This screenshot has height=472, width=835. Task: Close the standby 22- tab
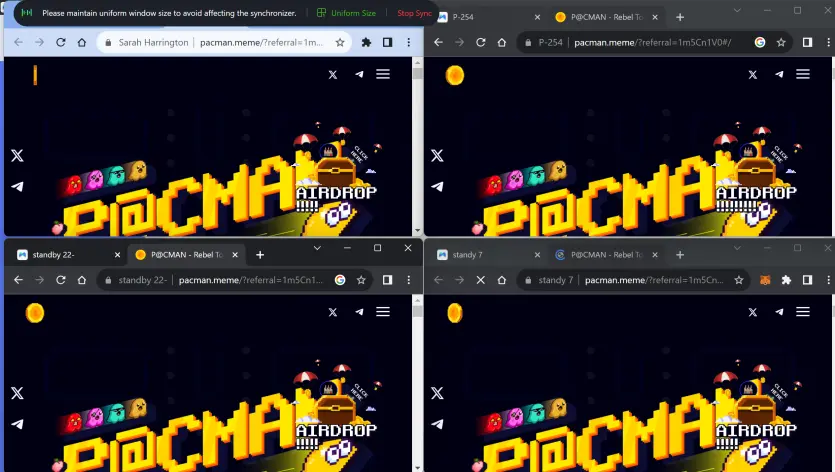point(117,255)
